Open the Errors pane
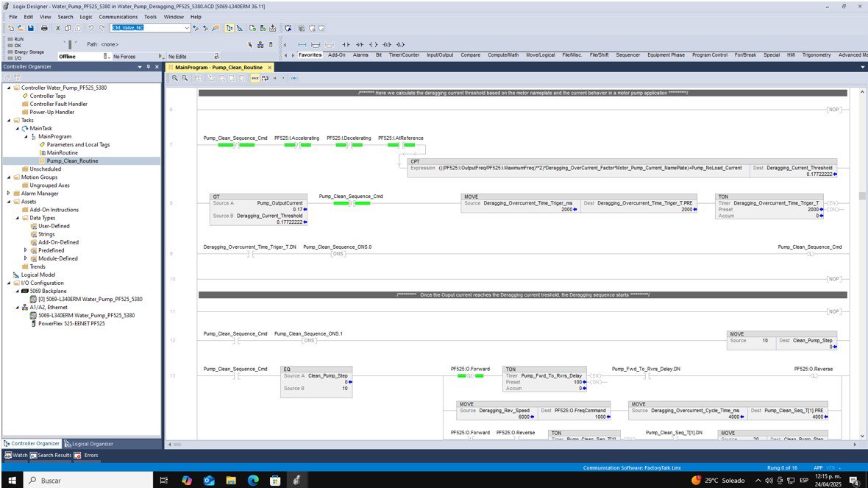This screenshot has height=488, width=868. pos(87,456)
